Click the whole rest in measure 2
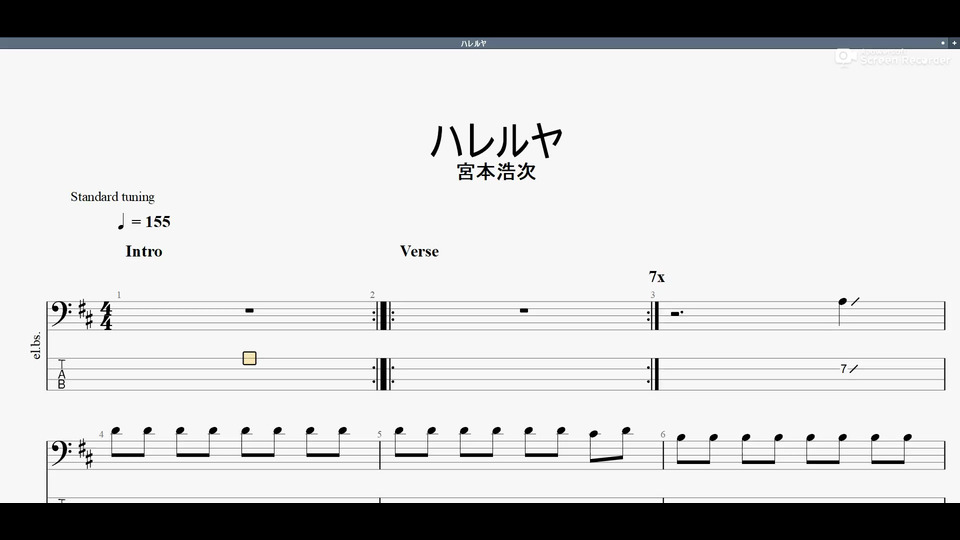 pos(524,310)
